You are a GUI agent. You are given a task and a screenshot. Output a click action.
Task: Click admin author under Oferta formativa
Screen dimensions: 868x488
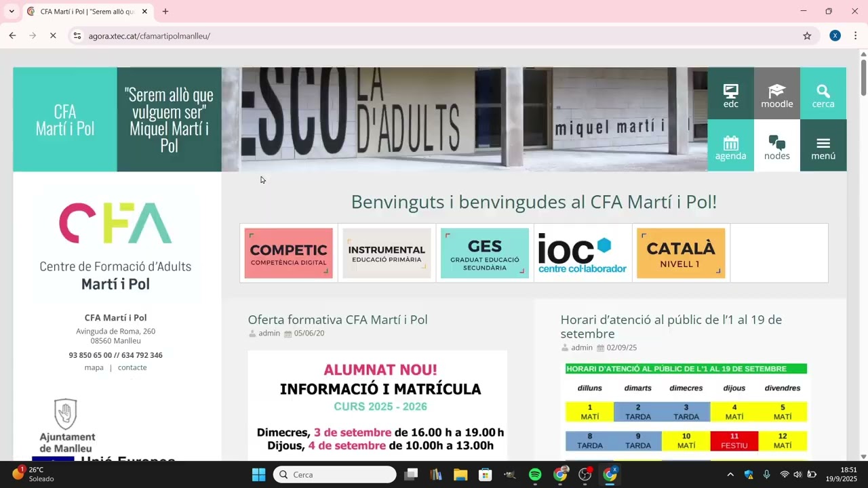point(269,333)
